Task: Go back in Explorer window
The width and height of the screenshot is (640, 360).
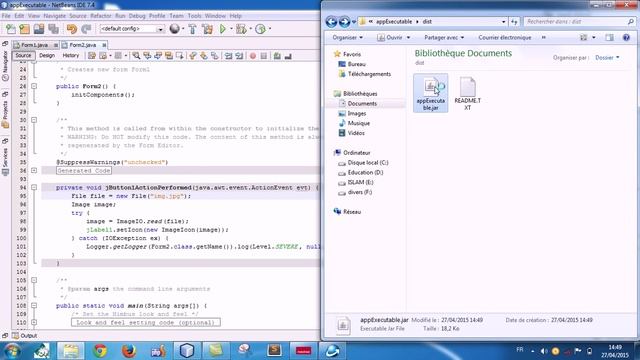Action: (x=331, y=22)
